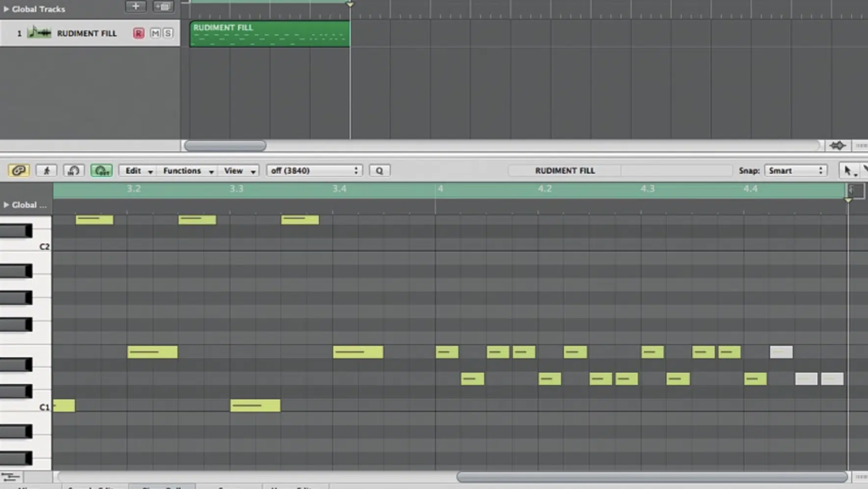
Task: Click the C2 key on the piano keyboard
Action: (26, 245)
